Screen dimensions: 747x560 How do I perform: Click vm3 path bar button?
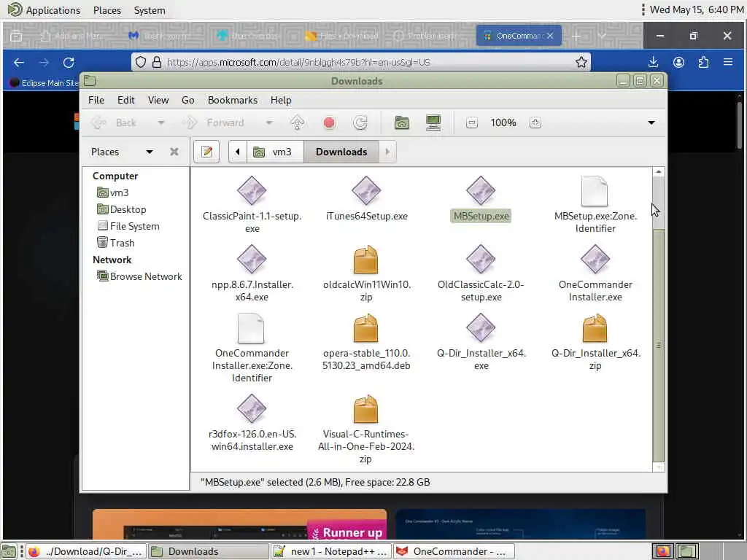(275, 152)
